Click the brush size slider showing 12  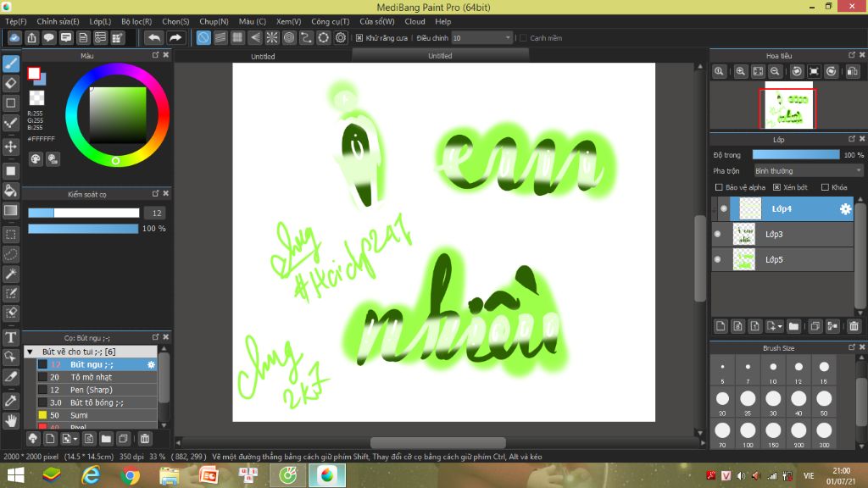pyautogui.click(x=84, y=213)
